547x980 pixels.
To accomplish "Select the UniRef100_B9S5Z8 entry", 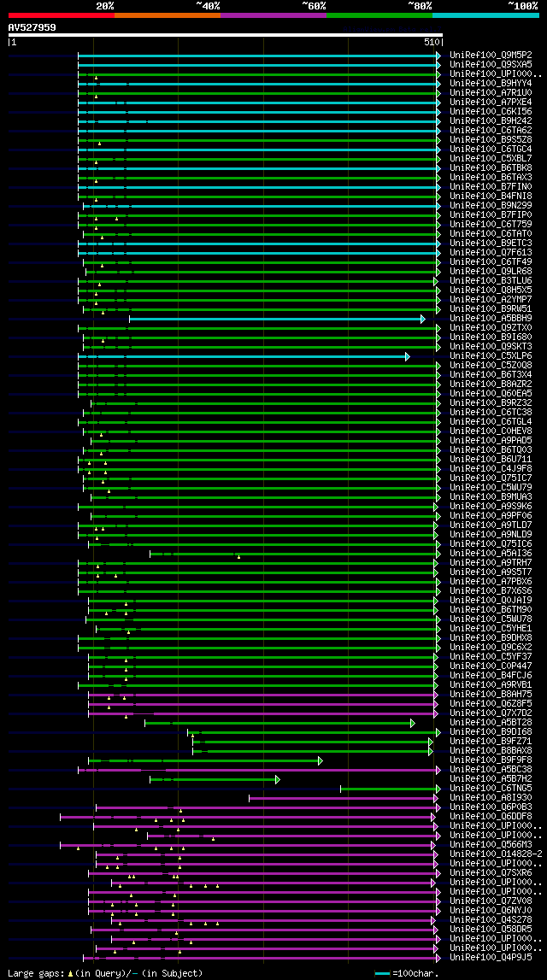I will click(x=491, y=139).
